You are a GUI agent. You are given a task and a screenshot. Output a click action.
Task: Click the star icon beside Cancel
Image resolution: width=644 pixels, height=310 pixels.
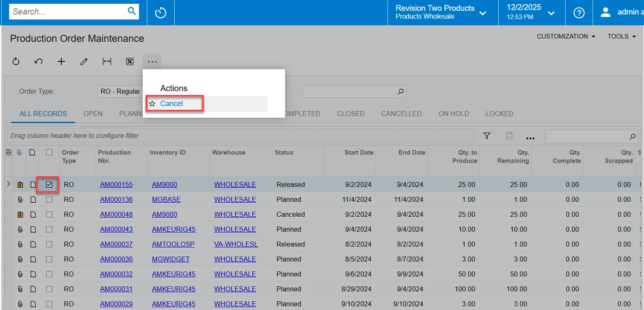(x=152, y=104)
